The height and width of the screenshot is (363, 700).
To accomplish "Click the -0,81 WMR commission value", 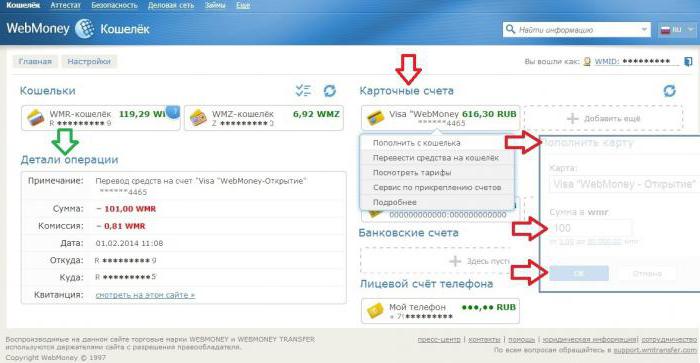I will point(121,226).
